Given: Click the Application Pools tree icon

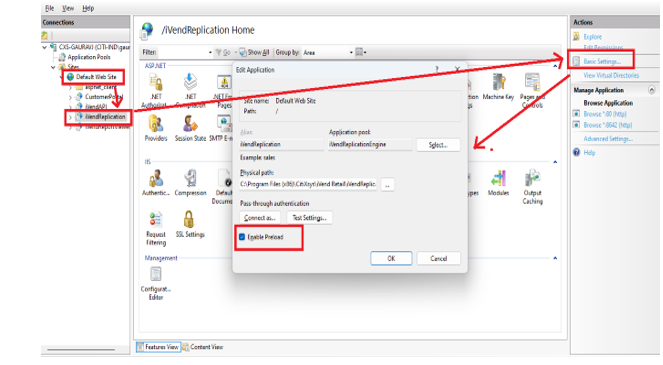Looking at the screenshot, I should [62, 57].
